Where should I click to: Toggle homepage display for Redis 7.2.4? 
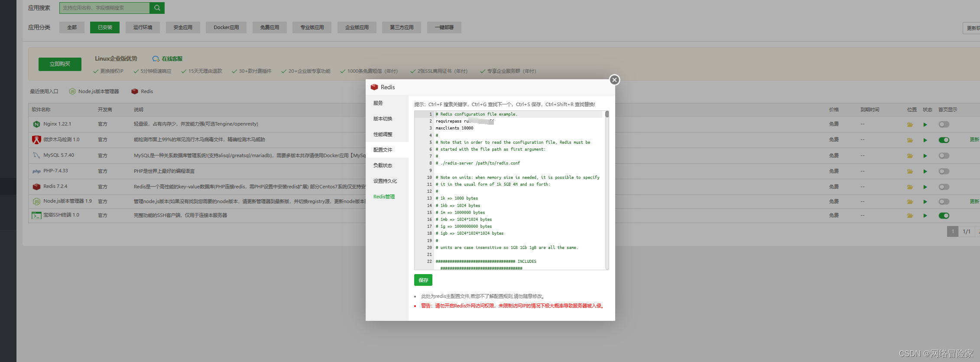click(944, 187)
